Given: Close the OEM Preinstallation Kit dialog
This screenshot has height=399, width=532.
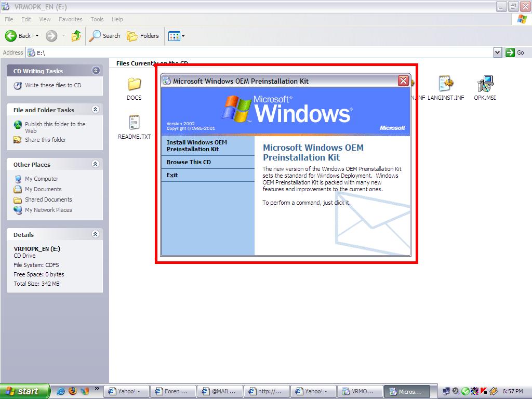Looking at the screenshot, I should (403, 81).
